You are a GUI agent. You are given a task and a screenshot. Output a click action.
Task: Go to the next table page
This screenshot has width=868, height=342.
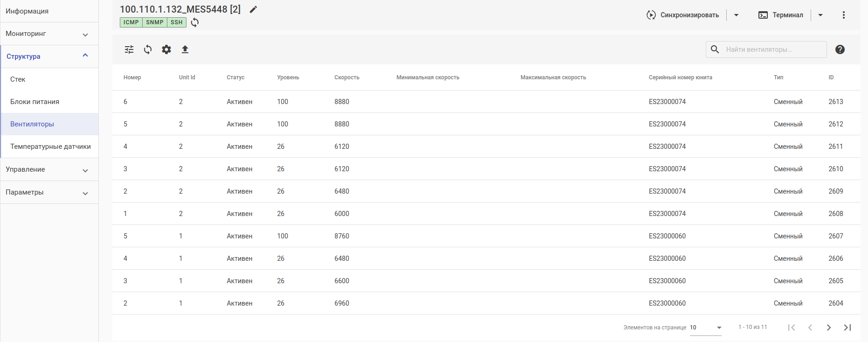click(829, 328)
